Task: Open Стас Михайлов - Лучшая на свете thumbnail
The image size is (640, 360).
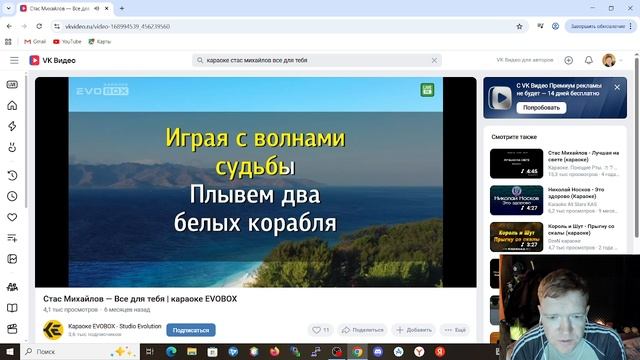Action: click(x=516, y=164)
